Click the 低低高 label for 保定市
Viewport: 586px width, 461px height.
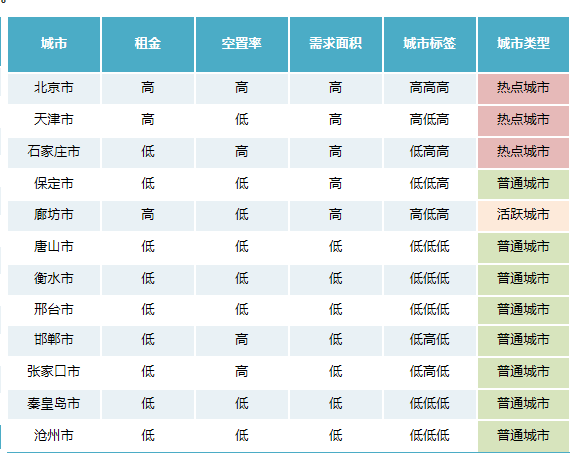tap(430, 184)
